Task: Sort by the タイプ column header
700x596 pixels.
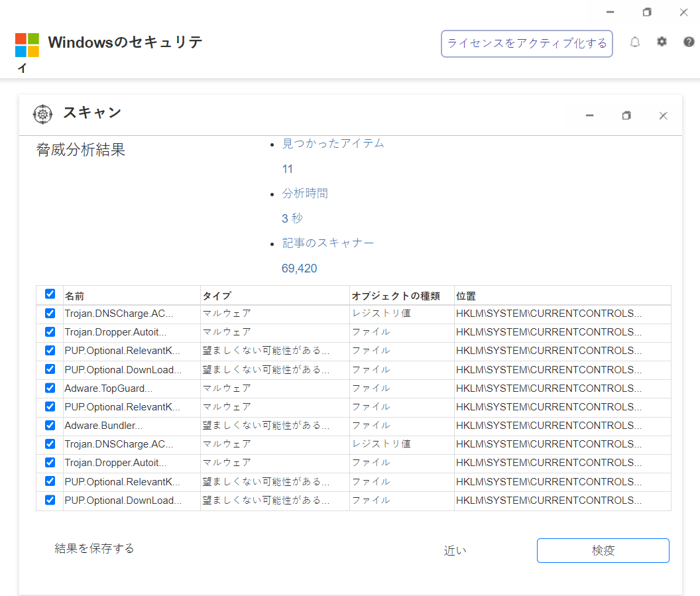Action: point(217,296)
